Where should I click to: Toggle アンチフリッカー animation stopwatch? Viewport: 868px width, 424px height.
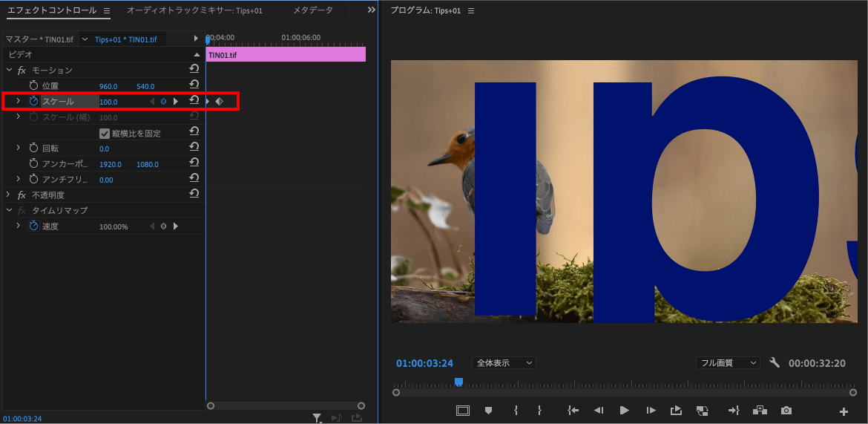[34, 180]
